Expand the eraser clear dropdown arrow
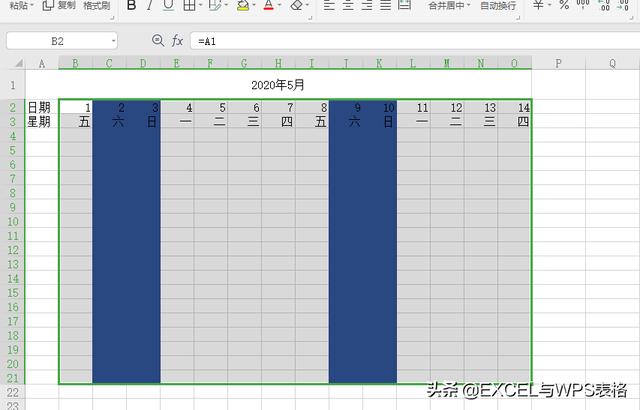The image size is (640, 410). [307, 5]
